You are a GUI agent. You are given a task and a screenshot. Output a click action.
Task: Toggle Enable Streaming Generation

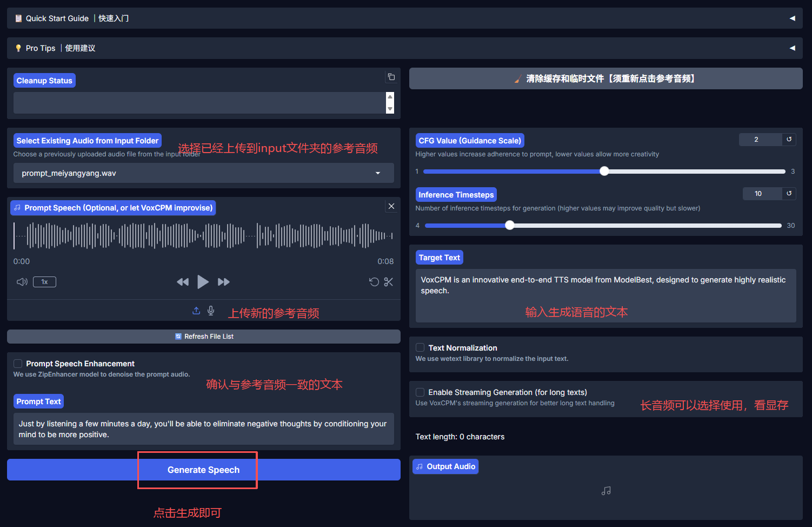click(420, 392)
